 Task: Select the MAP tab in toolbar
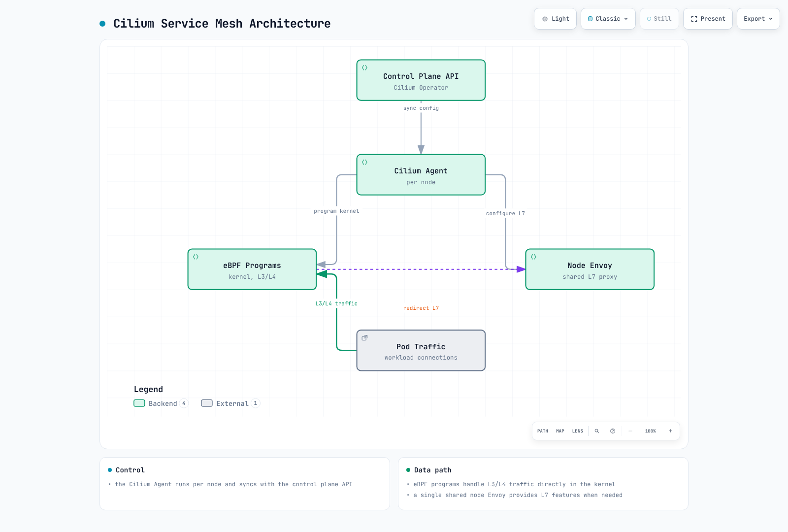(x=560, y=431)
